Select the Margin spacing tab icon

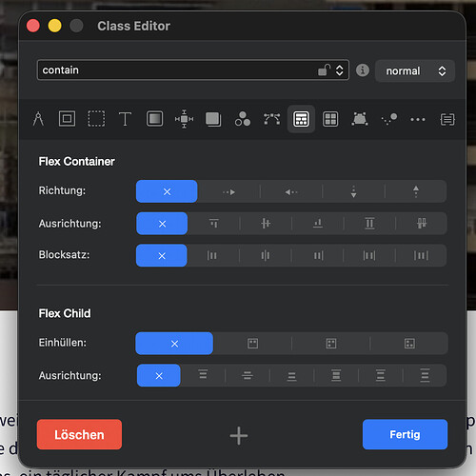pos(184,119)
